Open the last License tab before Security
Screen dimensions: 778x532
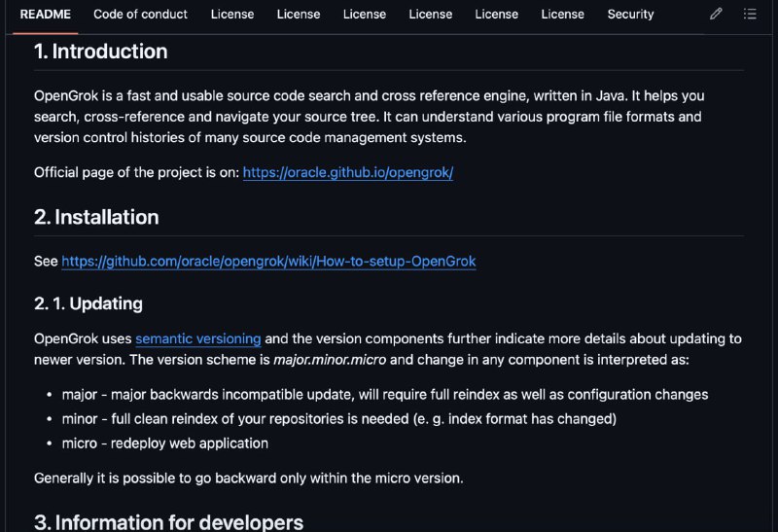pyautogui.click(x=562, y=15)
